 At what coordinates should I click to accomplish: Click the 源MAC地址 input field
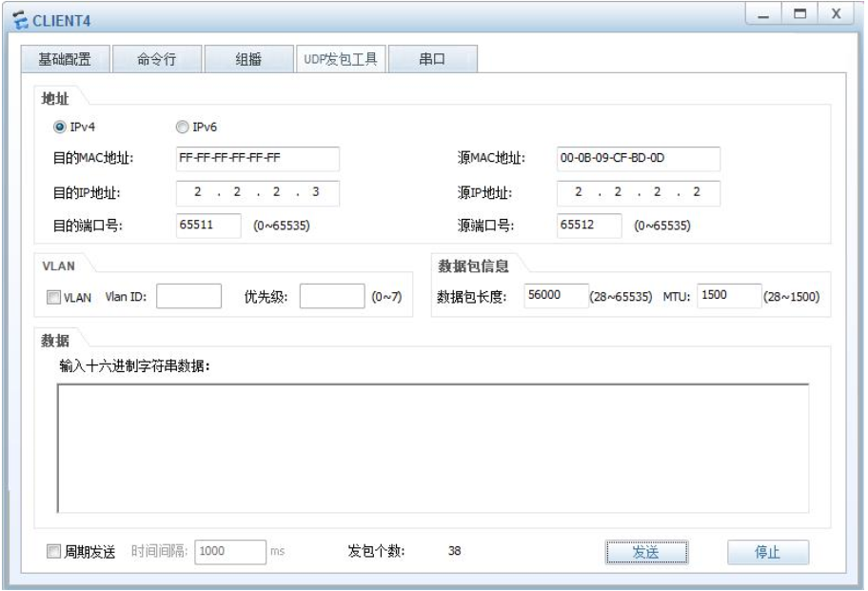(639, 158)
